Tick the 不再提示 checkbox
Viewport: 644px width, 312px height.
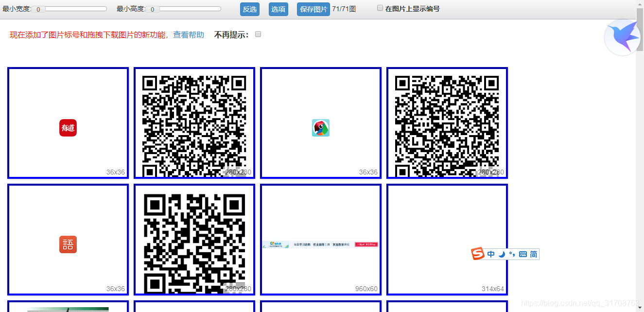click(258, 34)
